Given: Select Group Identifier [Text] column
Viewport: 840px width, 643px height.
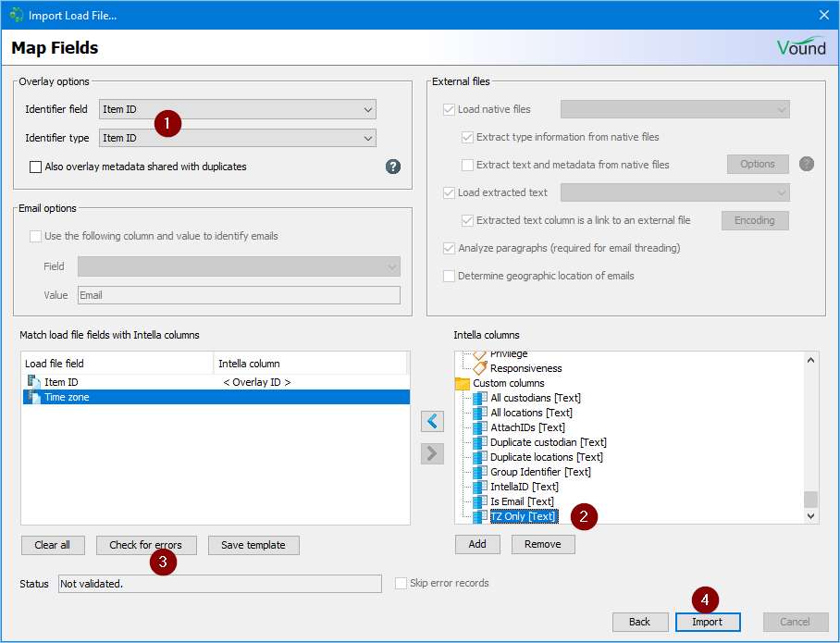Looking at the screenshot, I should coord(540,472).
